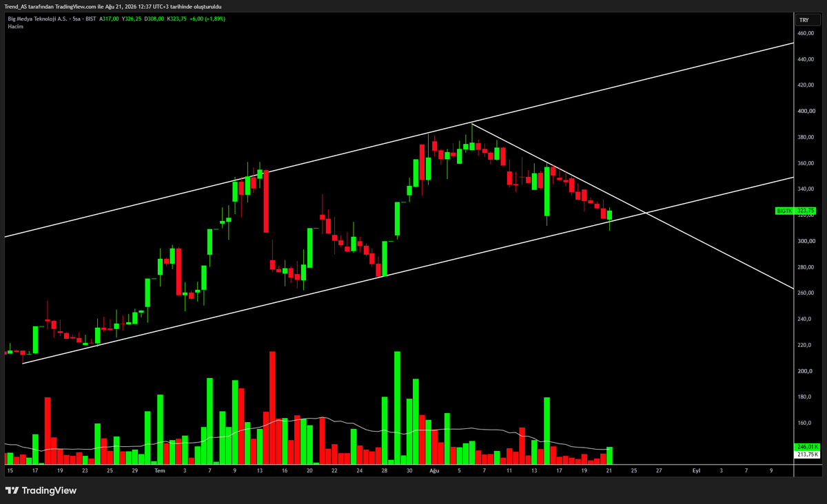Click the 260,00 price axis label
Screen dimensions: 827x504
coord(807,293)
